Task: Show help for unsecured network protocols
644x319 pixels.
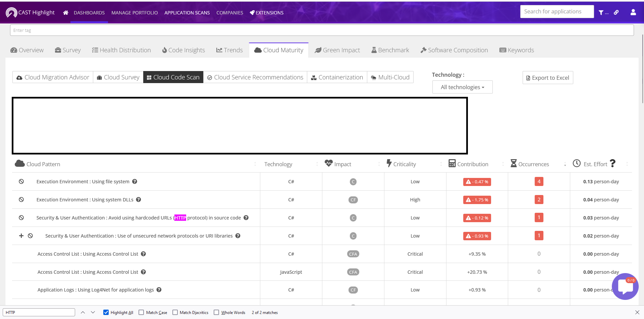Action: [238, 236]
